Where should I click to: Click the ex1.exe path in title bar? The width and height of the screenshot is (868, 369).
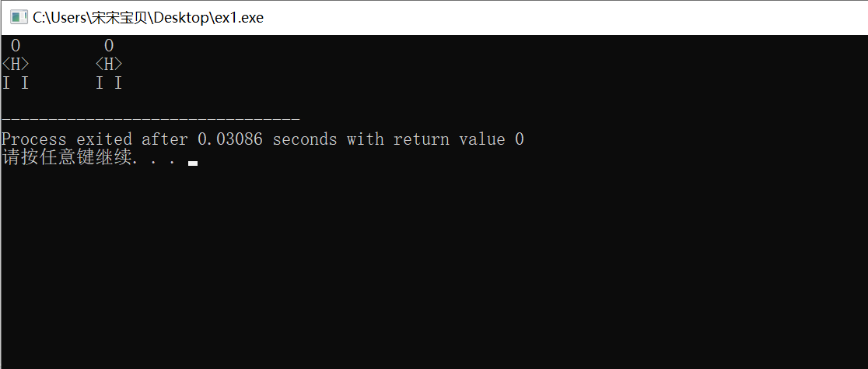coord(238,17)
